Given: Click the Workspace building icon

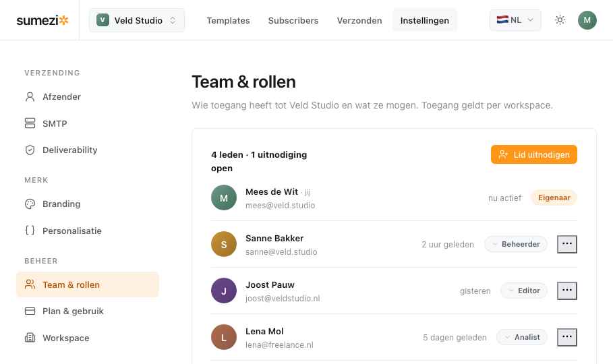Looking at the screenshot, I should 30,338.
